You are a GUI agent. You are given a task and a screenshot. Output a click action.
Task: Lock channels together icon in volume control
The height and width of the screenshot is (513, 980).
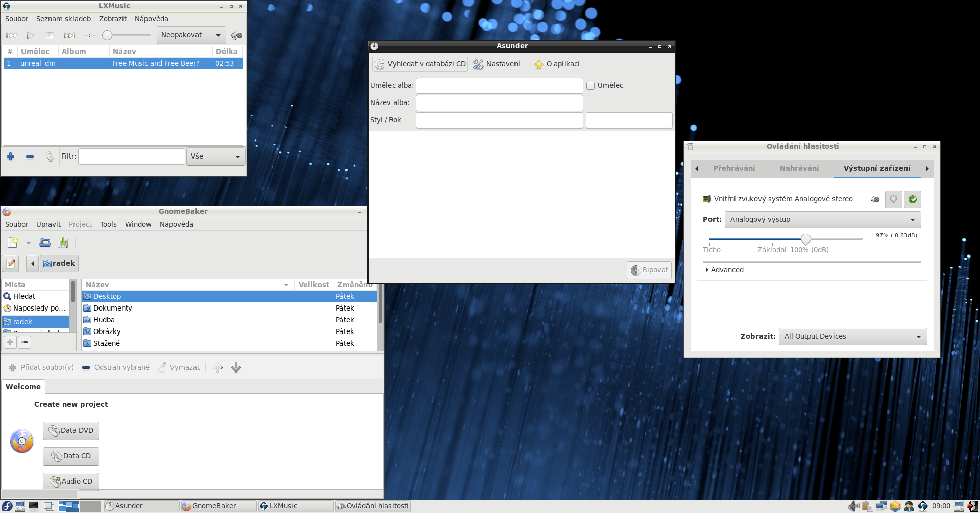coord(893,199)
